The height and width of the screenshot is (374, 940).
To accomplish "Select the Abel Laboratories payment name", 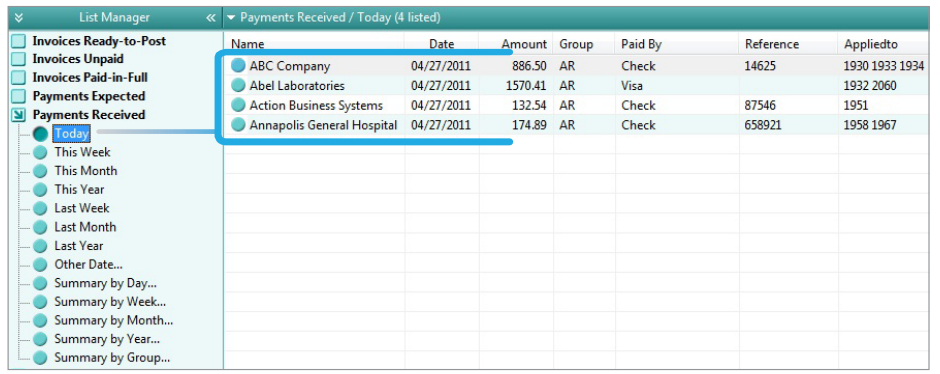I will pyautogui.click(x=297, y=86).
